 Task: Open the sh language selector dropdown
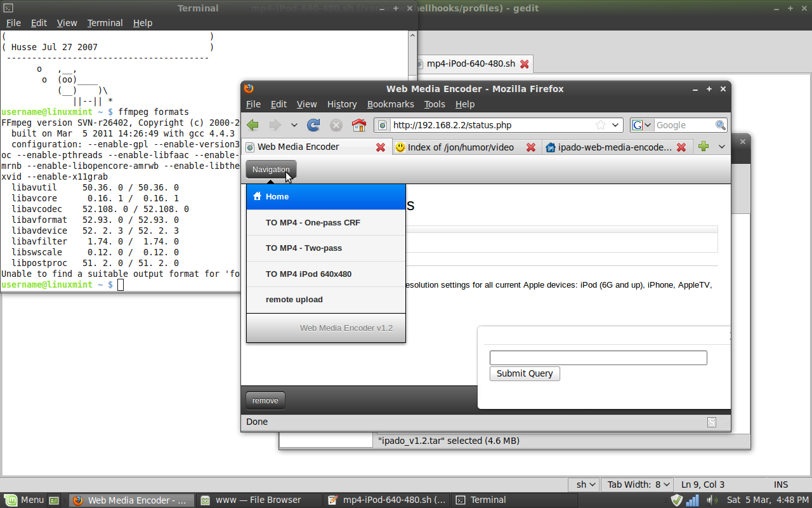pos(586,485)
